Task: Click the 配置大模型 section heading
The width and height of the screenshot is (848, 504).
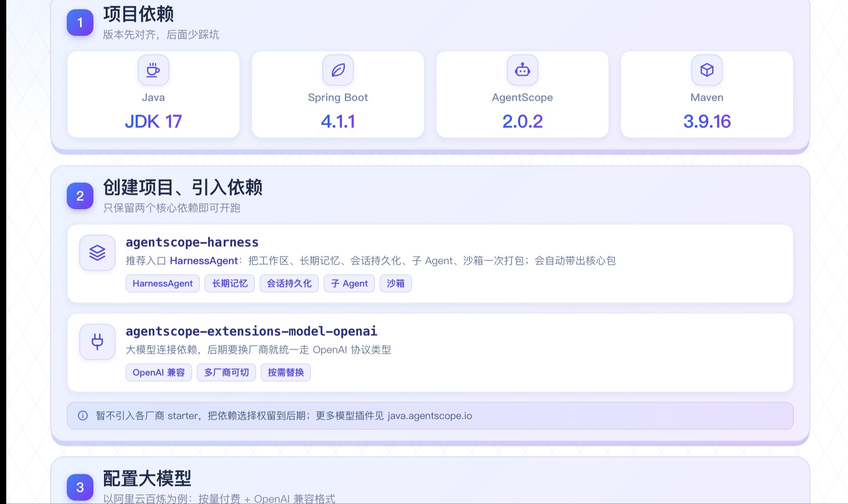Action: coord(147,478)
